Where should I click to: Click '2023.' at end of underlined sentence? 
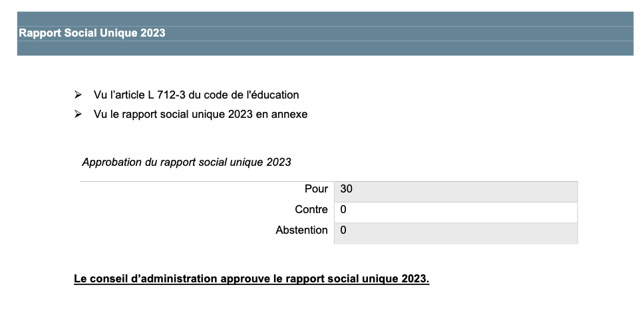point(415,278)
